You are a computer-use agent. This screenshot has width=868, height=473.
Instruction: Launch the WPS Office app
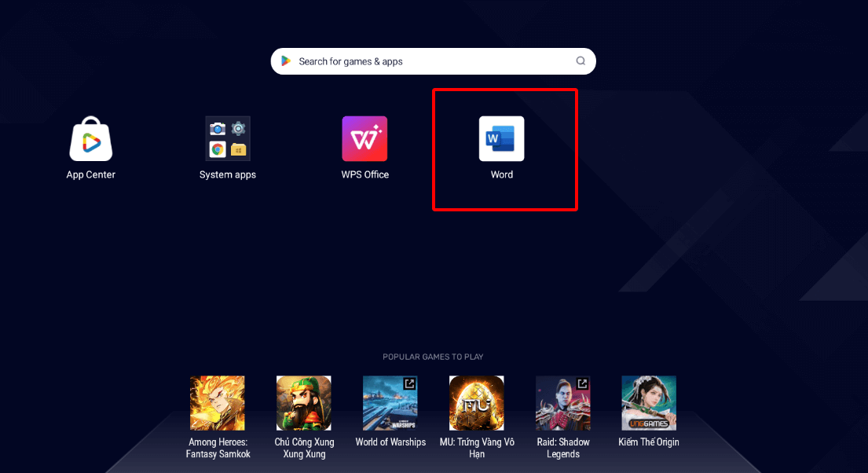pyautogui.click(x=364, y=138)
